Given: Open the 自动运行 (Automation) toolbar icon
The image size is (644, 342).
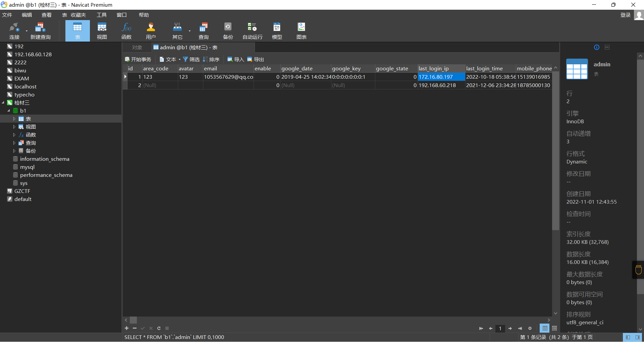Looking at the screenshot, I should 253,30.
